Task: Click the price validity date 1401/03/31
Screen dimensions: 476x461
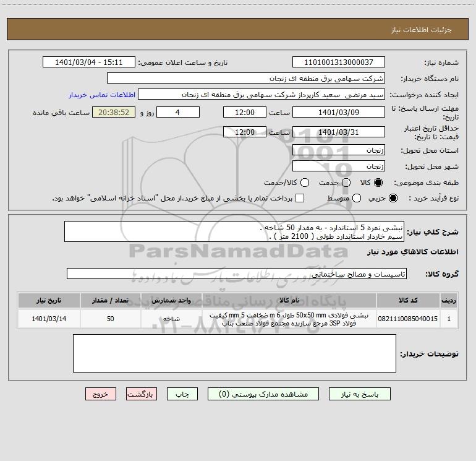Action: pos(339,132)
